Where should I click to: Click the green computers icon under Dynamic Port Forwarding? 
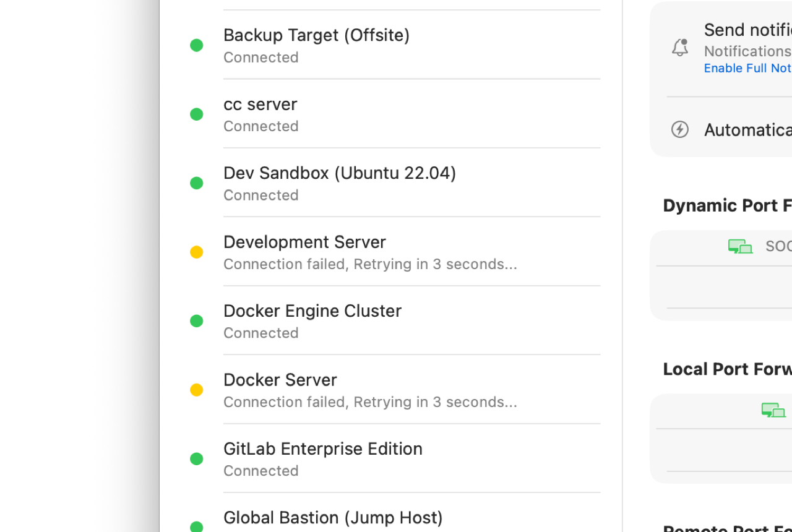(x=740, y=246)
